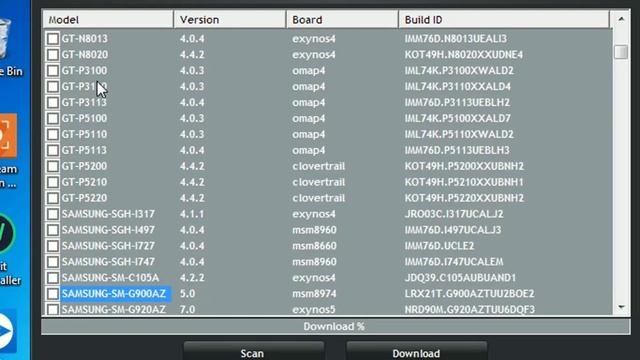The width and height of the screenshot is (640, 360).
Task: Select the GT-P3100 model name
Action: click(x=84, y=71)
